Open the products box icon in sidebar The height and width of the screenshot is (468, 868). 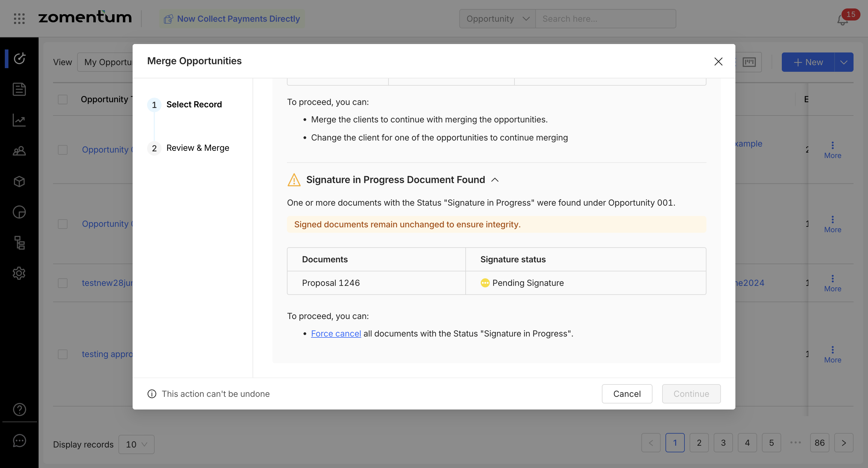pyautogui.click(x=19, y=182)
